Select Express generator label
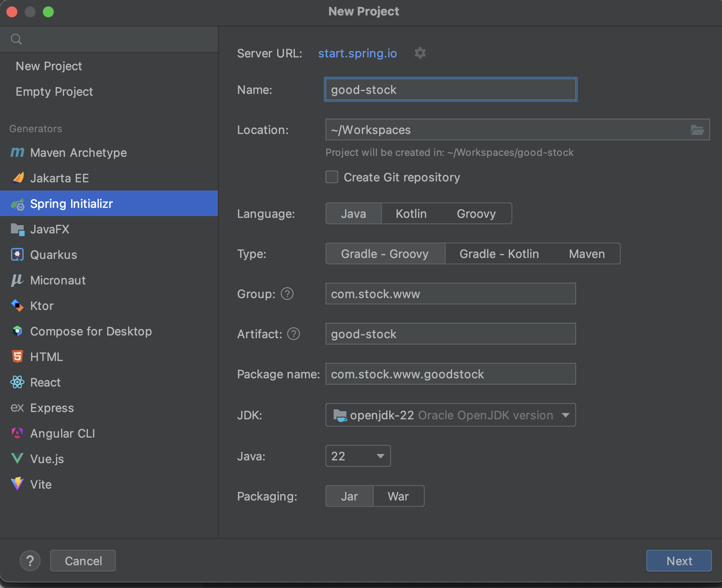The width and height of the screenshot is (722, 588). (52, 408)
